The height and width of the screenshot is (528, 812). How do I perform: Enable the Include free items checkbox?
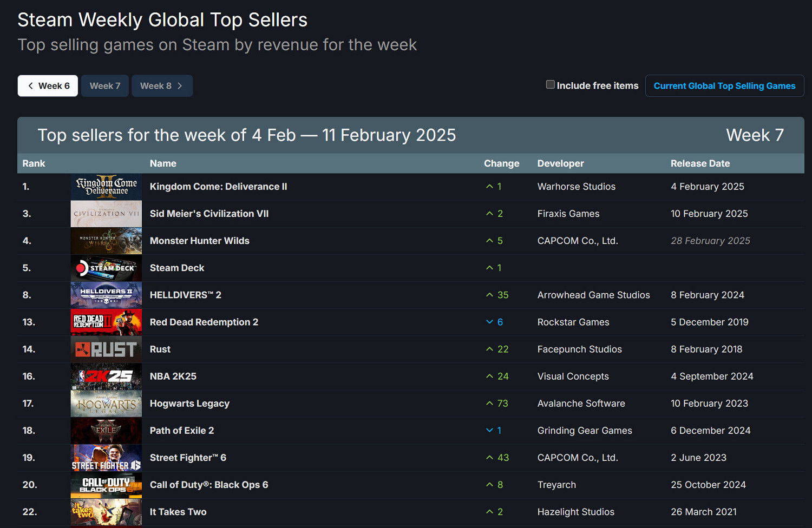click(550, 85)
